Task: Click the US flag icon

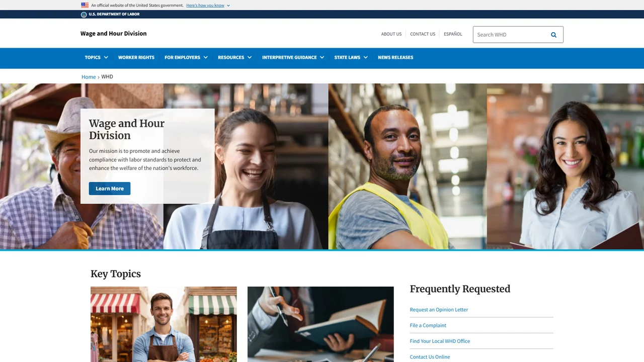Action: [85, 5]
